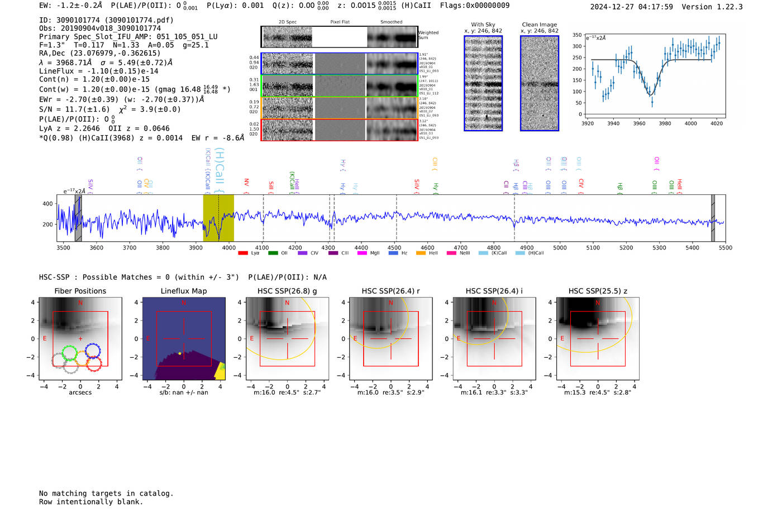Click 'No matching targets in catalog.' text
Viewport: 782px width, 532px height.
tap(106, 493)
